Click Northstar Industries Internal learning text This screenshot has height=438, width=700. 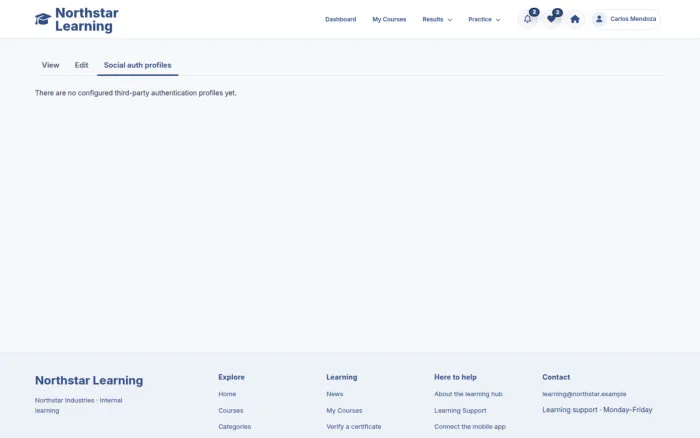click(x=79, y=405)
